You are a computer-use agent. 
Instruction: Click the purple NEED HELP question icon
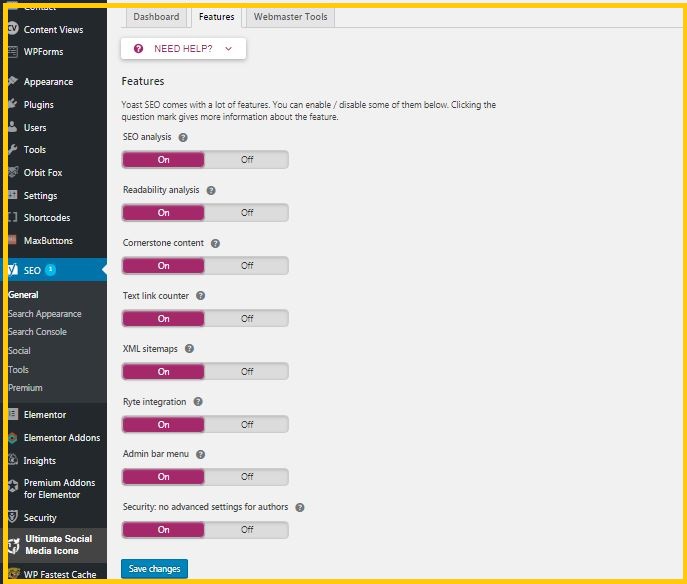coord(138,49)
